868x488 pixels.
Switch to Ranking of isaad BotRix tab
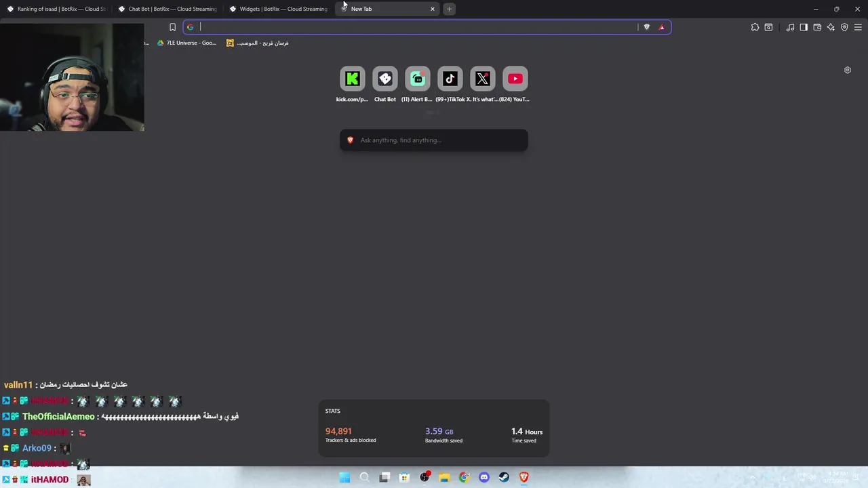coord(56,9)
